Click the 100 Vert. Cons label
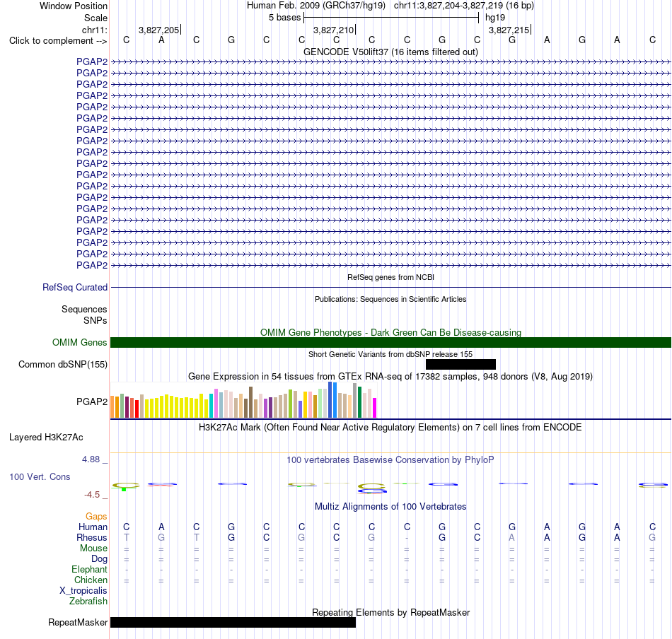The width and height of the screenshot is (672, 639). [x=40, y=477]
